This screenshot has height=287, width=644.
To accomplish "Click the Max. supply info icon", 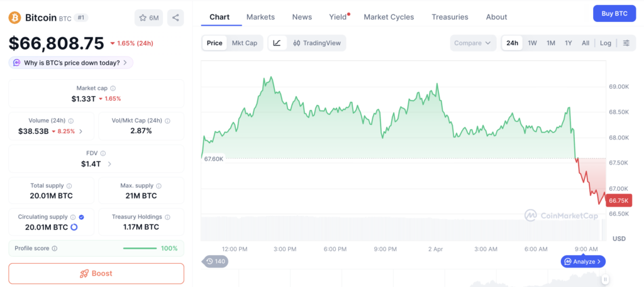I will [x=159, y=186].
